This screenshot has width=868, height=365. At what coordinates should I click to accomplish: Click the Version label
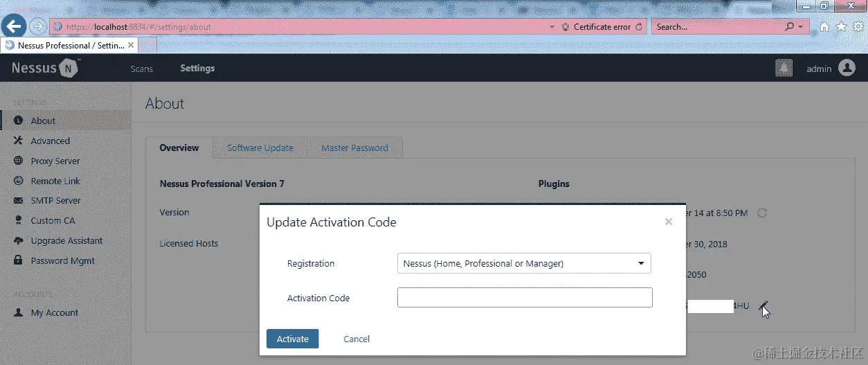pos(174,213)
